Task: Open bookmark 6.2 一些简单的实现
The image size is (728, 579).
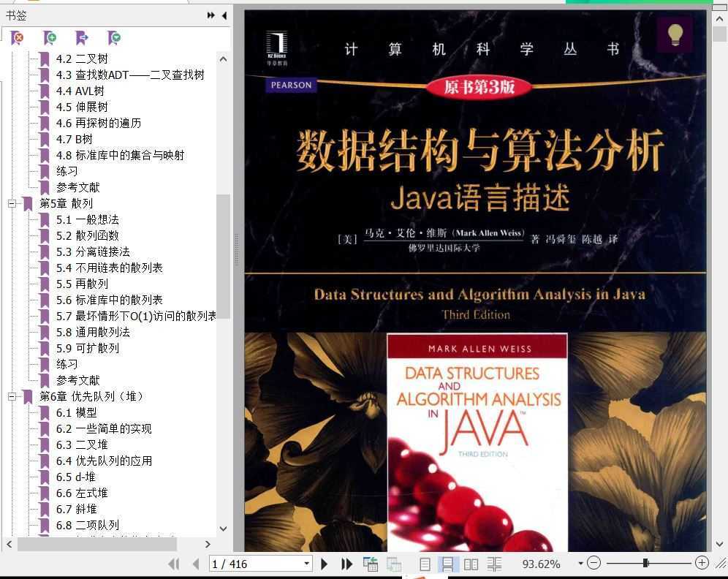Action: [104, 428]
